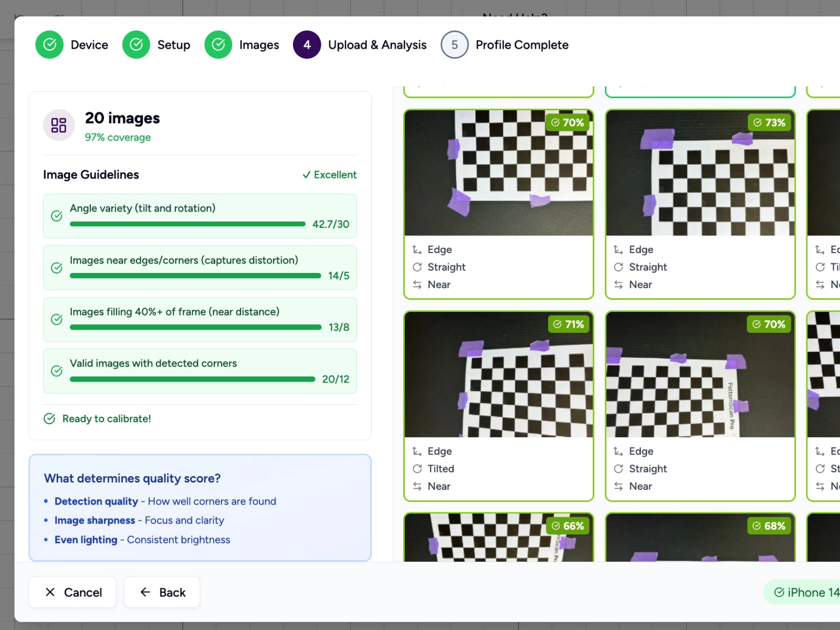Click the 13/8 score value
This screenshot has width=840, height=630.
(339, 327)
